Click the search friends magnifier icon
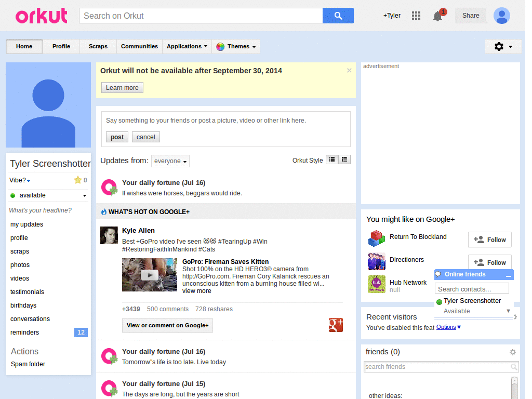 (514, 367)
